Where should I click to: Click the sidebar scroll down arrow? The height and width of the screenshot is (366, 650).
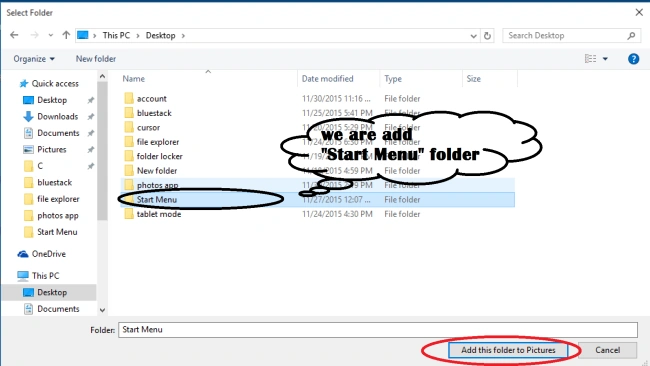point(102,310)
